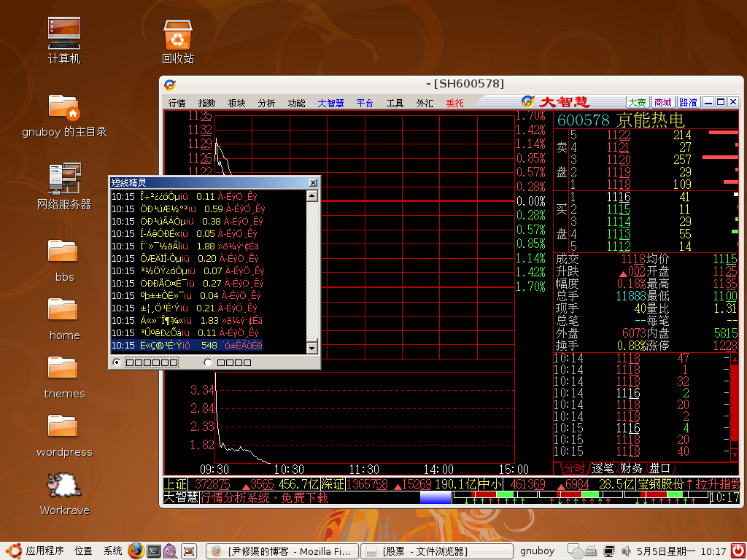Select the highlighted 10:15 row with 548
747x560 pixels.
pyautogui.click(x=187, y=345)
